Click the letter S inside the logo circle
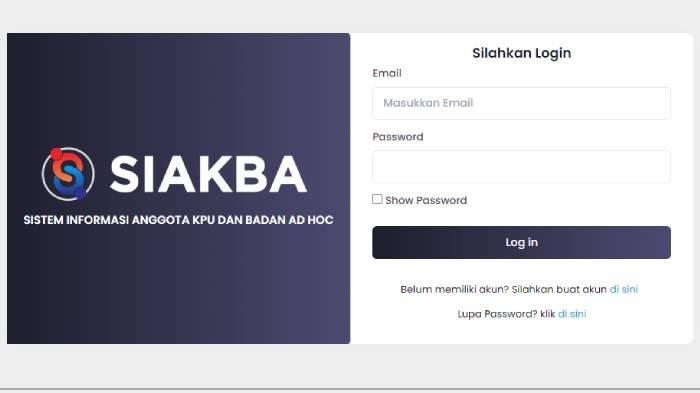Screen dimensions: 700x393 pos(68,174)
